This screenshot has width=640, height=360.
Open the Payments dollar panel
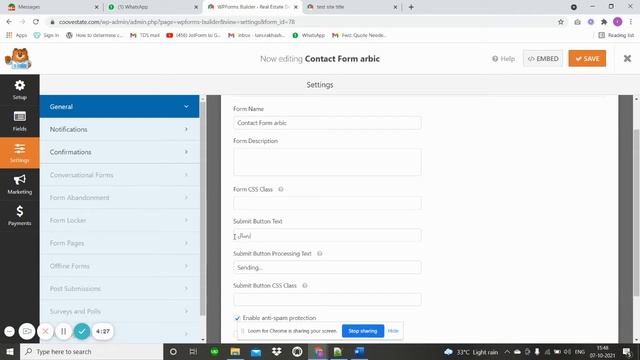pos(20,216)
